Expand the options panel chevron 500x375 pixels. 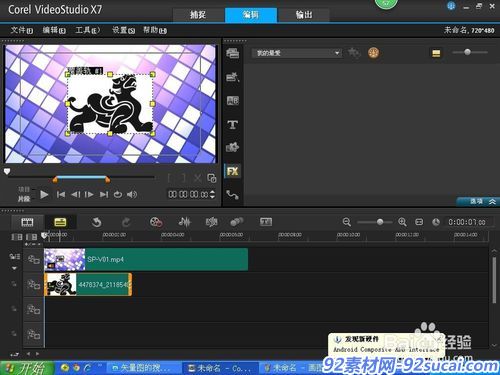click(x=492, y=201)
